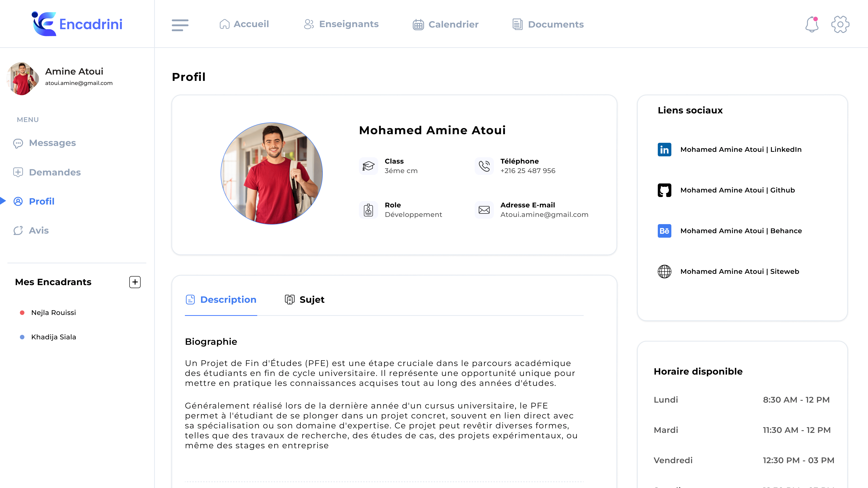868x488 pixels.
Task: Click the Téléphone phone icon
Action: pyautogui.click(x=484, y=166)
